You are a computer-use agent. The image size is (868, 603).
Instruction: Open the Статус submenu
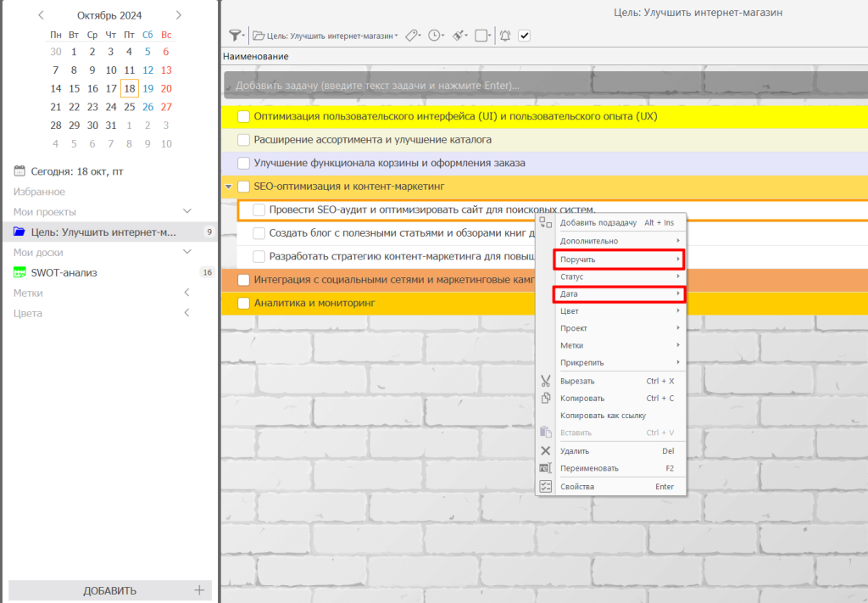pos(620,276)
